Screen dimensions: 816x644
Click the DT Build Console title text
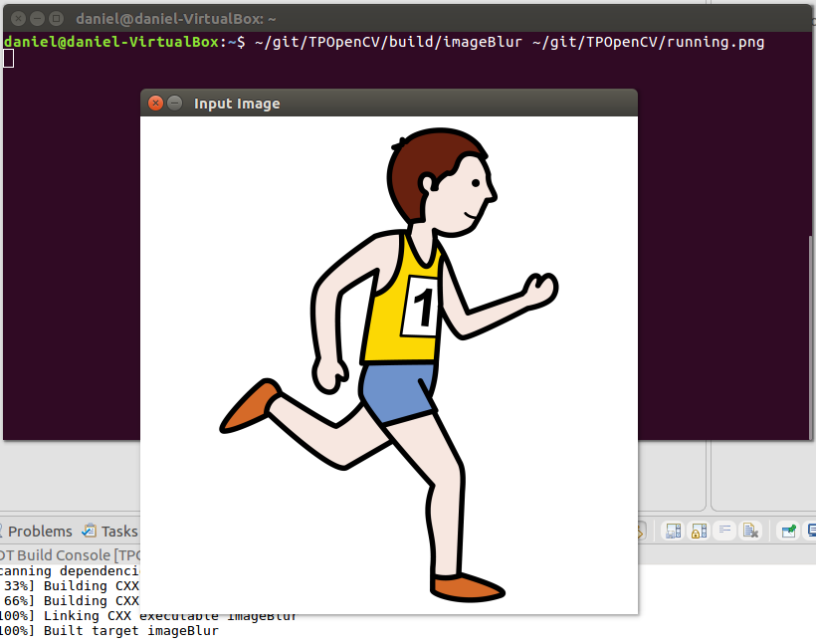pos(70,555)
